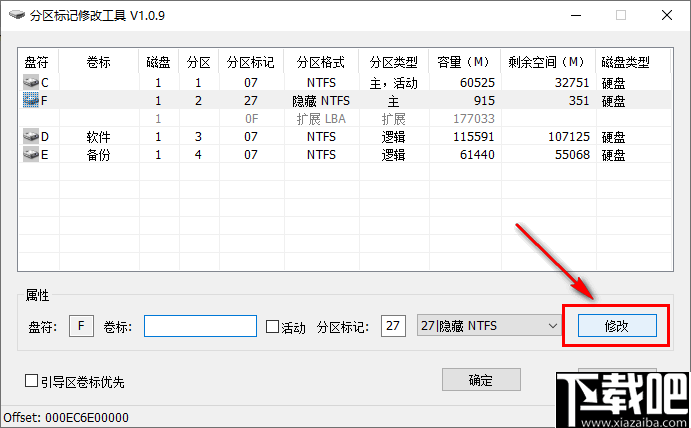Viewport: 691px width, 428px height.
Task: Click the free space value 55068
Action: coord(572,155)
